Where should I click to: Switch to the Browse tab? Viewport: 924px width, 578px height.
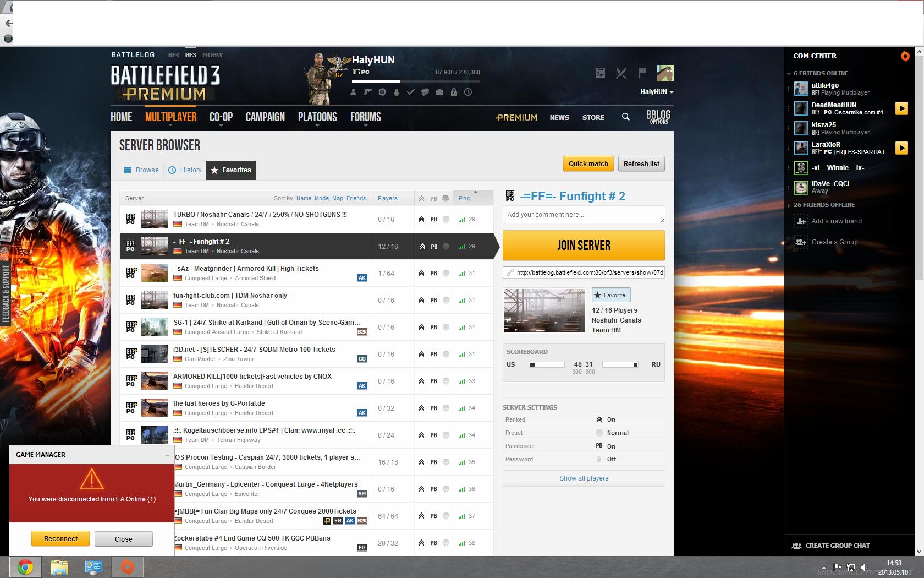(x=141, y=170)
